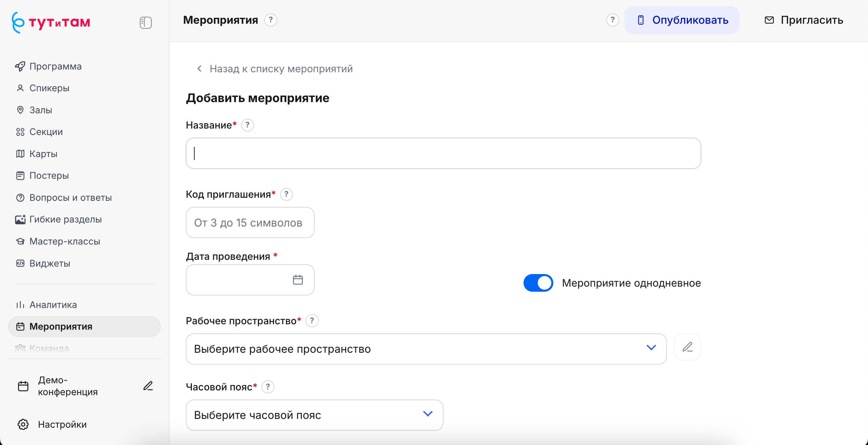This screenshot has height=445, width=868.
Task: Select Мероприятия in the sidebar
Action: click(84, 327)
